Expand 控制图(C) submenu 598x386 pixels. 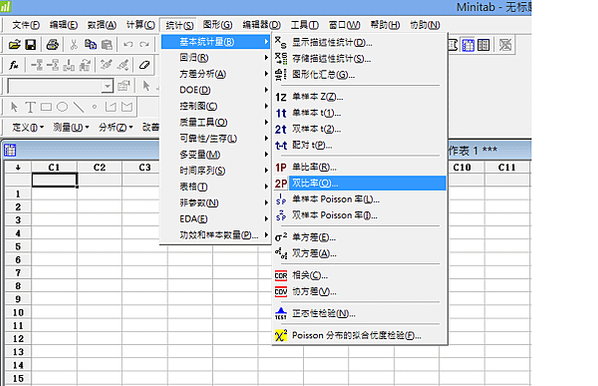[x=215, y=106]
